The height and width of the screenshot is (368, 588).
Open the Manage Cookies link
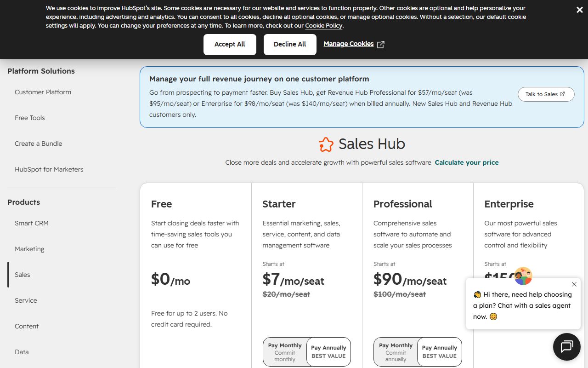point(349,44)
